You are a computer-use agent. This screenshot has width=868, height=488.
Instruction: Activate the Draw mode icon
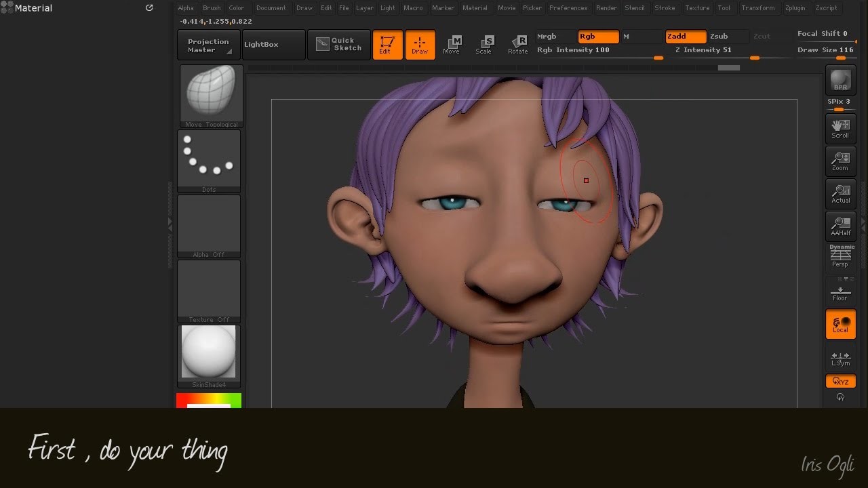[420, 44]
